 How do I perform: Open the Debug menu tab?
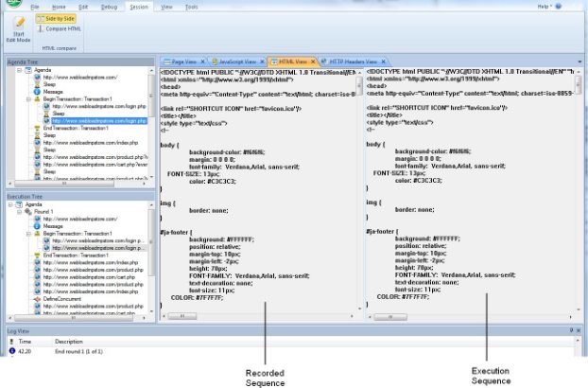[x=110, y=7]
